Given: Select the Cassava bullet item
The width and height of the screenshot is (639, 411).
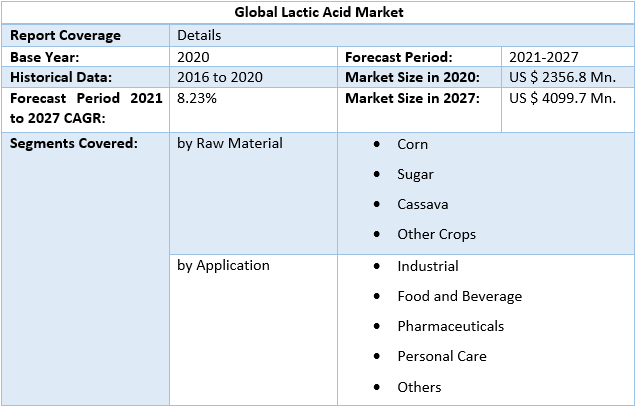Looking at the screenshot, I should pos(422,204).
